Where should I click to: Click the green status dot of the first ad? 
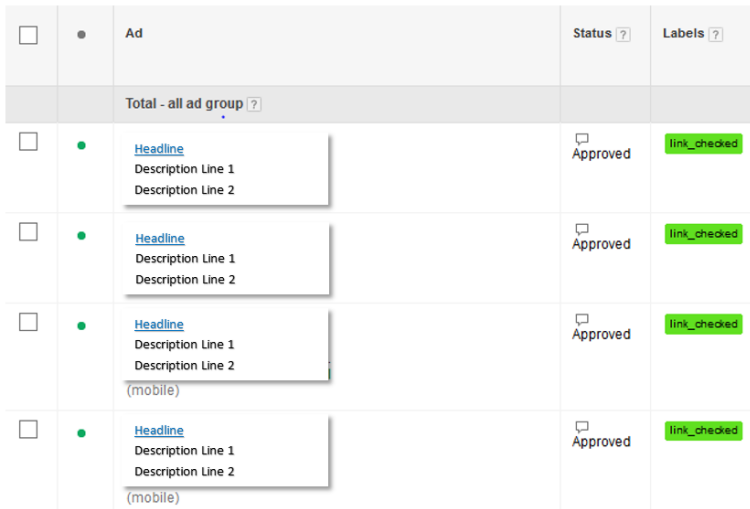coord(81,145)
